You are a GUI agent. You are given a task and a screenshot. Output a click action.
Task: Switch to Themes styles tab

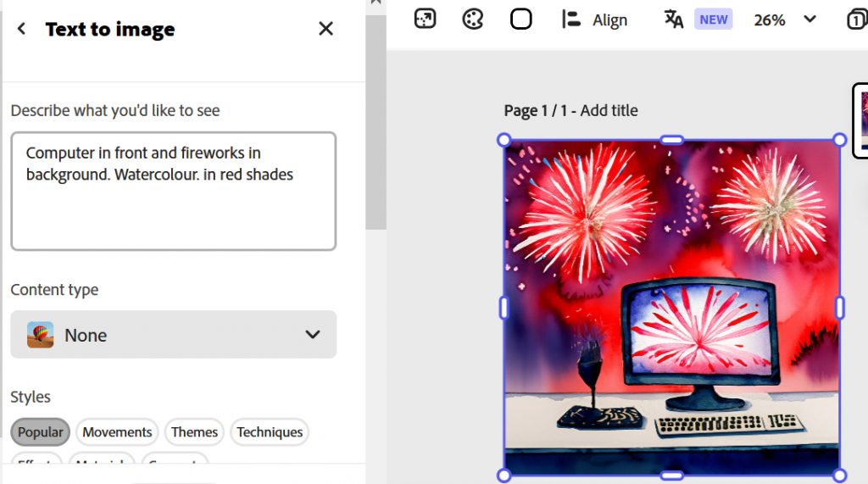(x=194, y=432)
